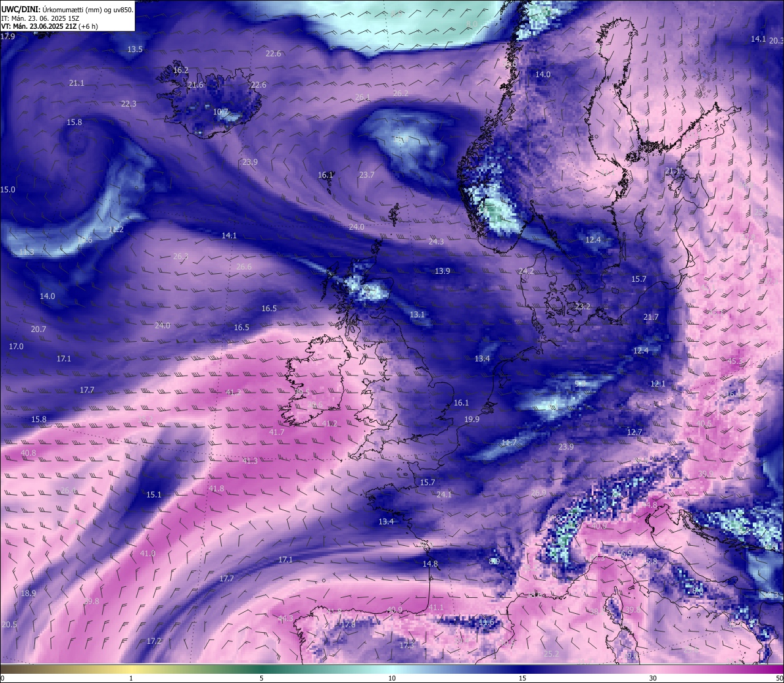The image size is (784, 683).
Task: Click the 40.8 value label
Action: 28,453
